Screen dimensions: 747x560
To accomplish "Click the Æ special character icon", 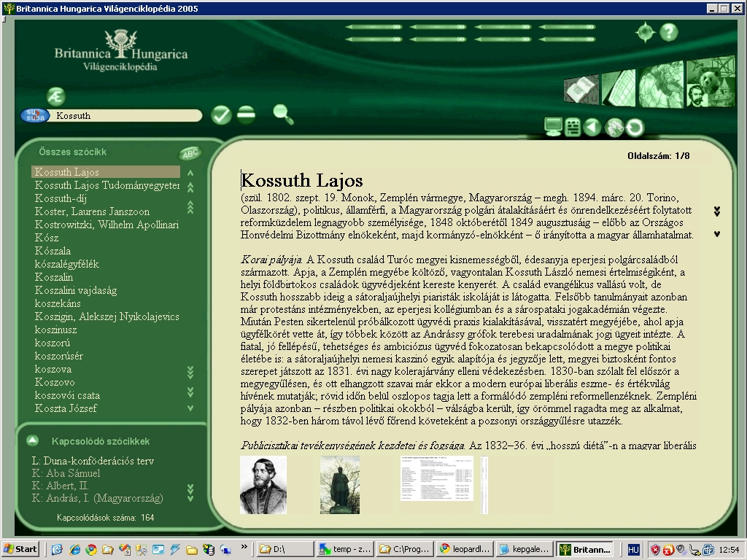I will pyautogui.click(x=56, y=97).
